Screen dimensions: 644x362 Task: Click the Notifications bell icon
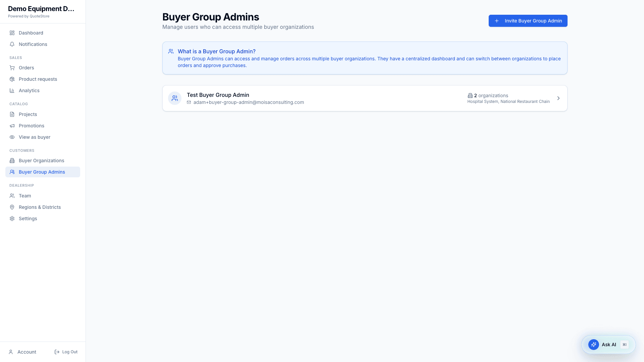(x=12, y=44)
